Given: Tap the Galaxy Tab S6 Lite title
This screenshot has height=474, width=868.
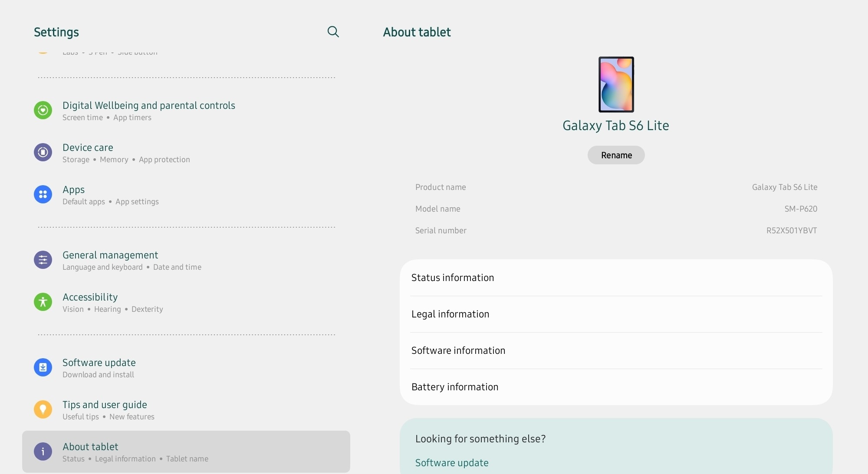Looking at the screenshot, I should 615,126.
